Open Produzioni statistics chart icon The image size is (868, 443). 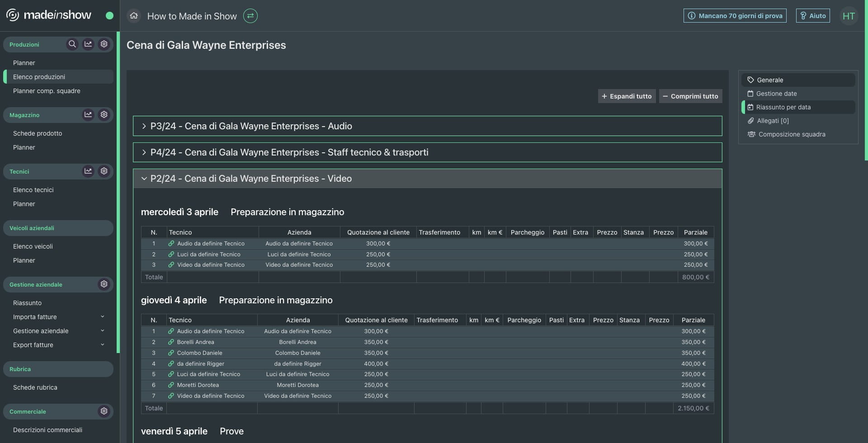click(88, 44)
